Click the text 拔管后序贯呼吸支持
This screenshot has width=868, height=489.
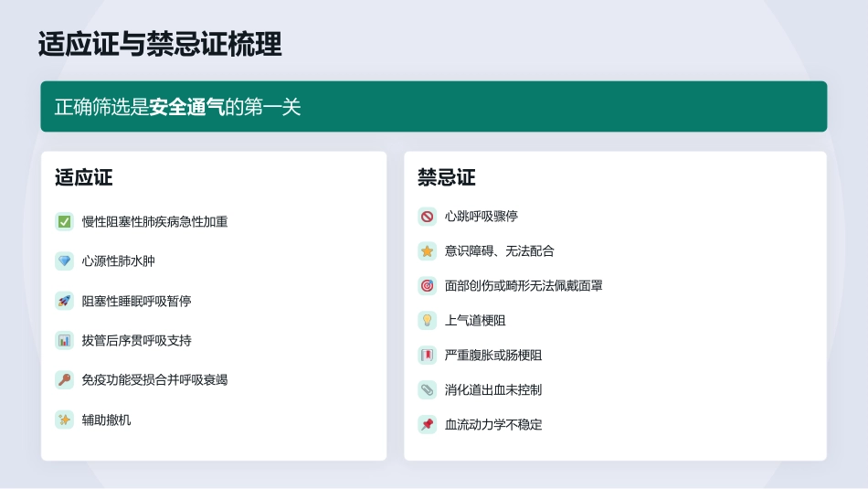click(137, 340)
